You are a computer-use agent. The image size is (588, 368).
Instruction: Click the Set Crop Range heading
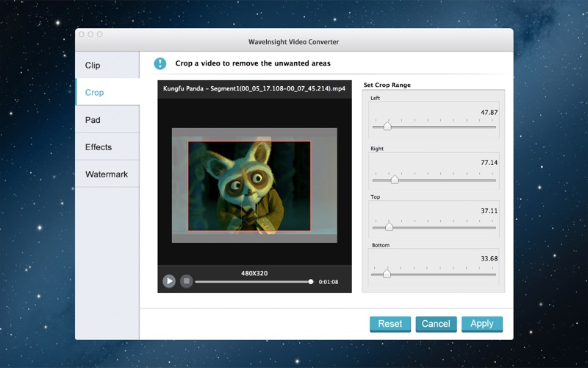coord(387,85)
